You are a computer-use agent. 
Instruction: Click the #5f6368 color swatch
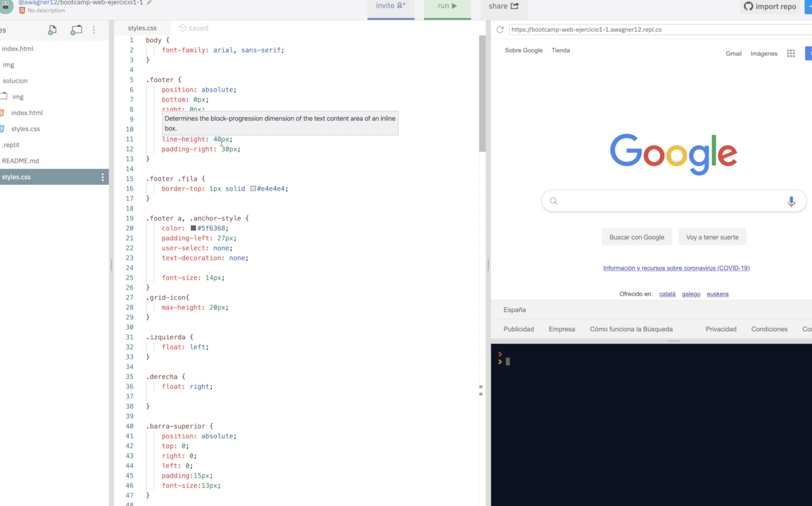point(193,228)
